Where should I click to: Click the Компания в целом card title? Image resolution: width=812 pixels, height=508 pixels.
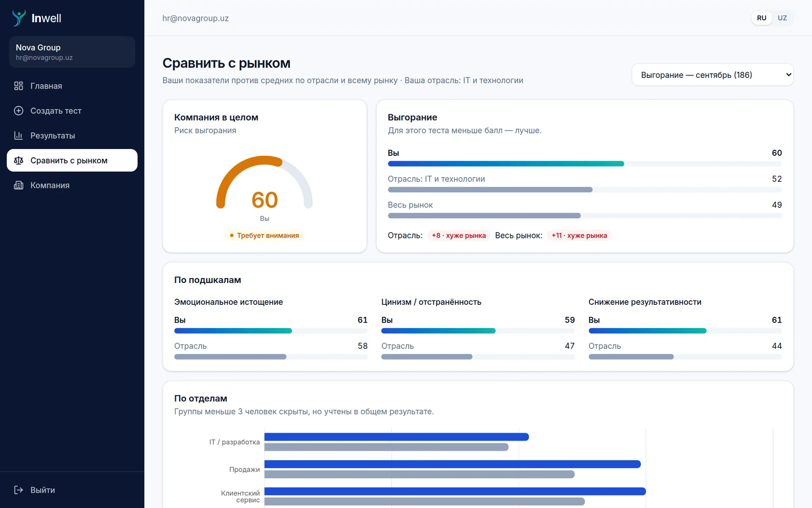[x=217, y=118]
